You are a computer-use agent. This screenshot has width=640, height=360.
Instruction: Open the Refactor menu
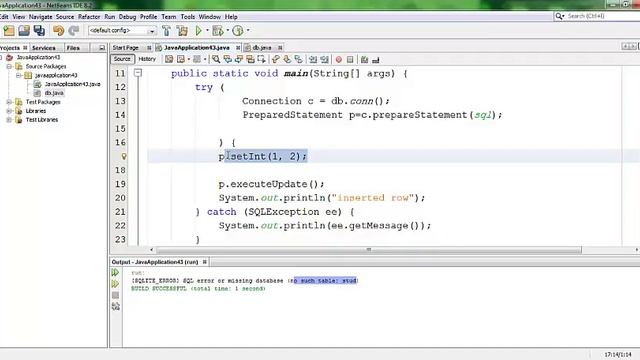89,17
